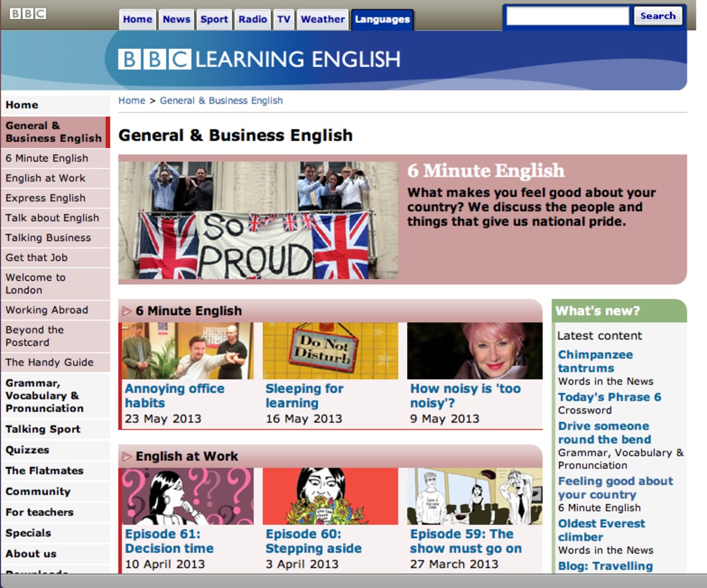Open Welcome to London in sidebar
Screen dimensions: 707x588
tap(55, 284)
